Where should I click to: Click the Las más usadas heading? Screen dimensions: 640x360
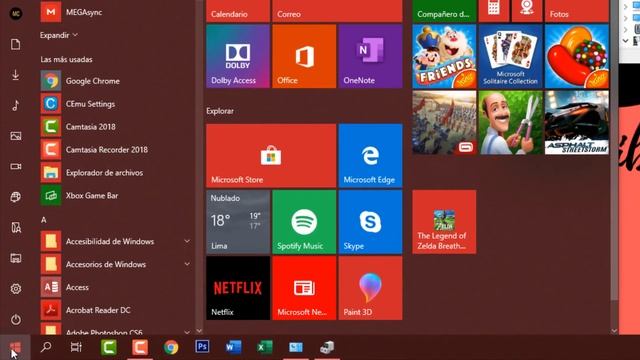pos(66,60)
